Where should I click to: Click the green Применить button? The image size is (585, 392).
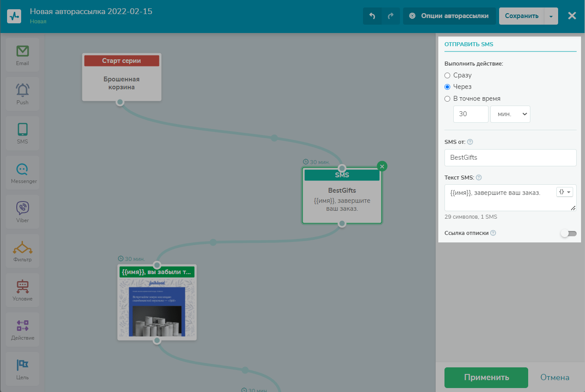(x=486, y=377)
